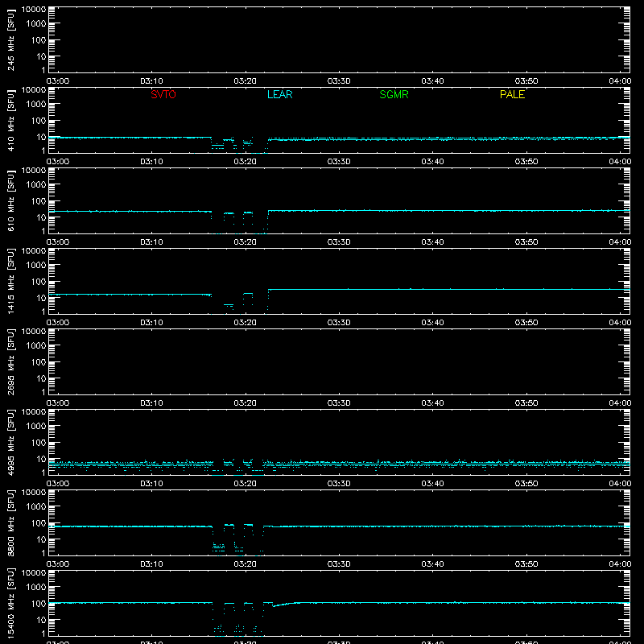This screenshot has width=644, height=644.
Task: Click the 1000 label on the 410 MHz axis
Action: point(36,105)
